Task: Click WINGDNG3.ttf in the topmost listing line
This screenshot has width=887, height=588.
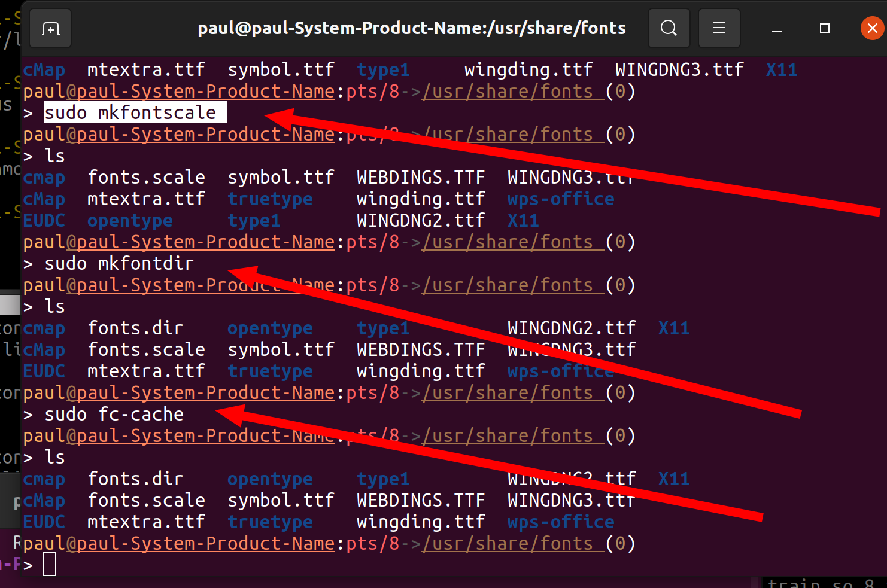Action: 679,70
